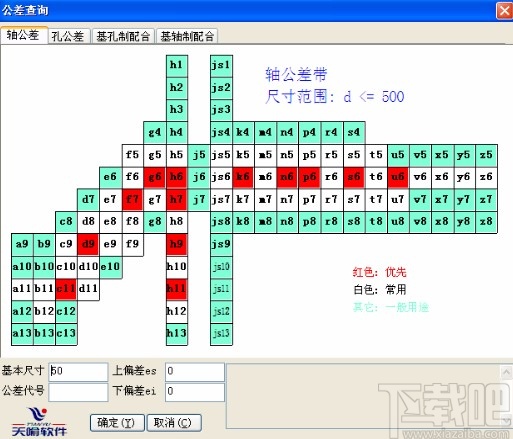This screenshot has height=439, width=513.
Task: Select tolerance cell js12
Action: [x=221, y=312]
